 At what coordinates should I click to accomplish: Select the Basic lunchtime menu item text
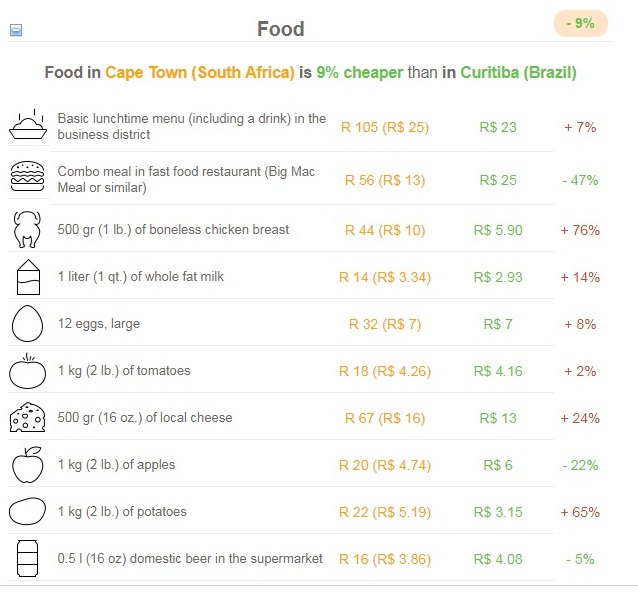pos(191,126)
